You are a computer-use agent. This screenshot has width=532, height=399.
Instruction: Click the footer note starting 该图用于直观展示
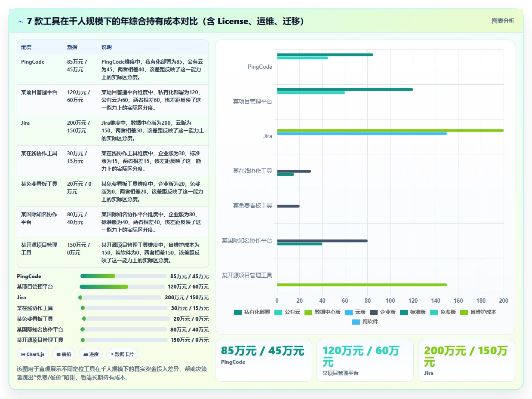[112, 373]
